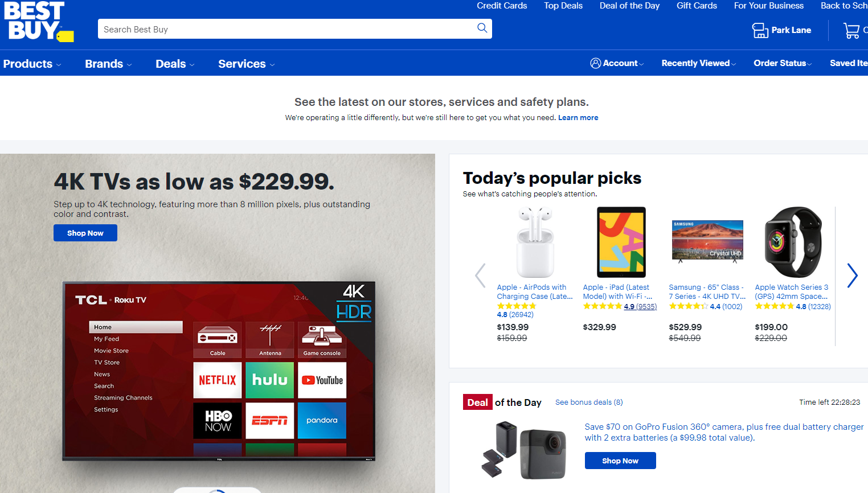This screenshot has width=868, height=493.
Task: Click Shop Now under 4K TVs
Action: pyautogui.click(x=85, y=233)
